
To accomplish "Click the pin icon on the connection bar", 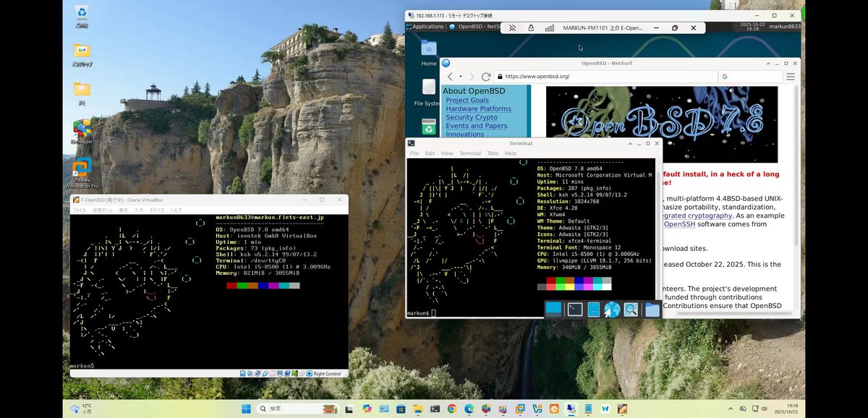I will click(513, 28).
